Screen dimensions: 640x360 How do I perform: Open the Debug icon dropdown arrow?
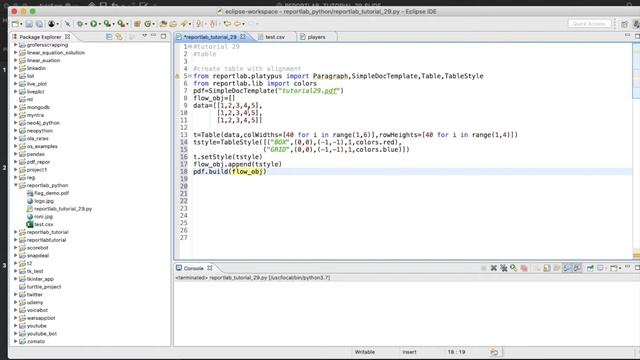point(86,24)
